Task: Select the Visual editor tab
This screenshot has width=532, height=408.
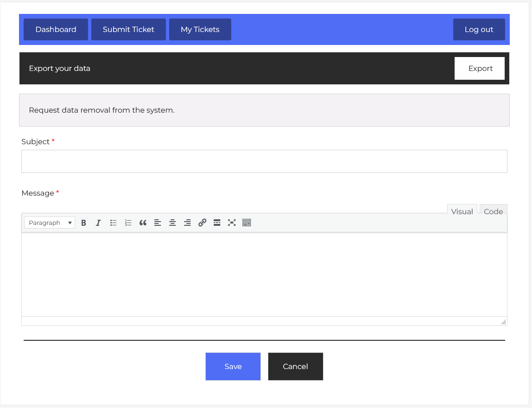Action: tap(462, 211)
